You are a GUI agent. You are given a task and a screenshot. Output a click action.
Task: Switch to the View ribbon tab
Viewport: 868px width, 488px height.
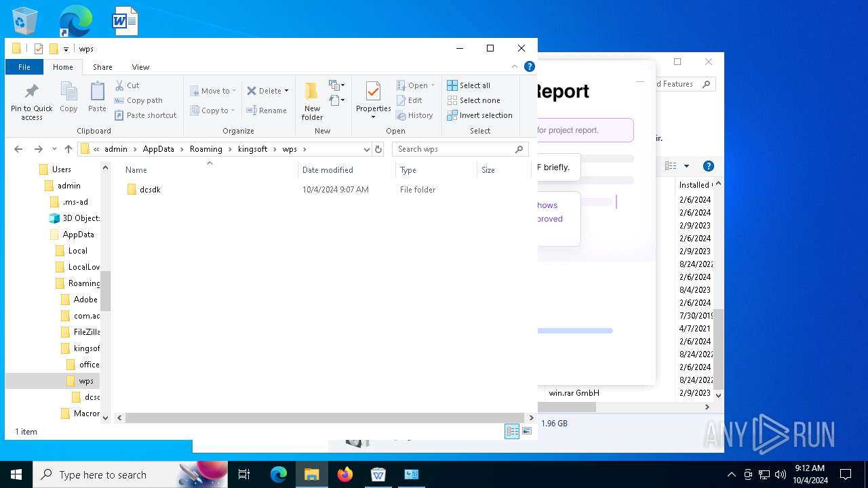(140, 67)
